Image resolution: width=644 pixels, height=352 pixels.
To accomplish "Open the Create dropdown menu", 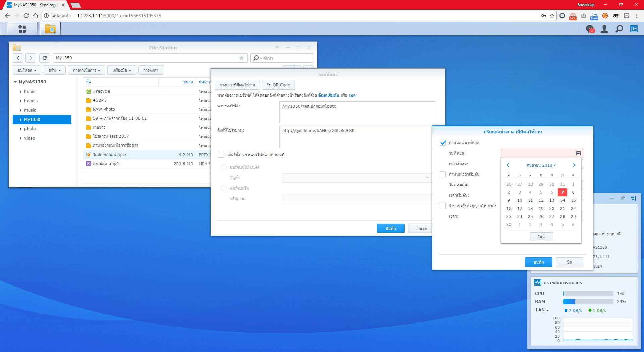I will click(x=54, y=70).
